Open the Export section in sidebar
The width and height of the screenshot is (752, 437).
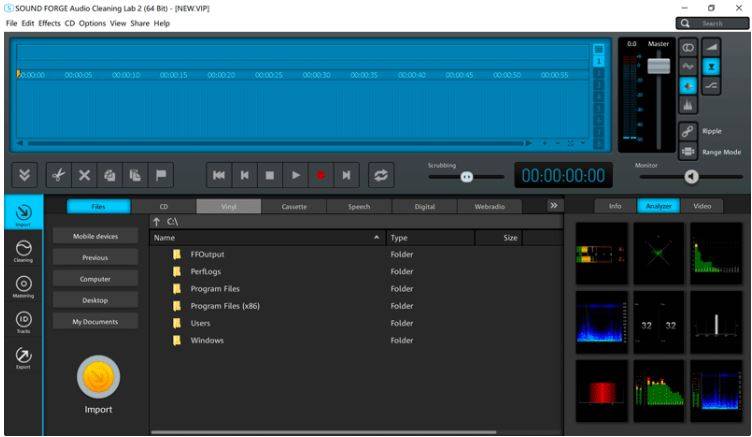tap(24, 358)
